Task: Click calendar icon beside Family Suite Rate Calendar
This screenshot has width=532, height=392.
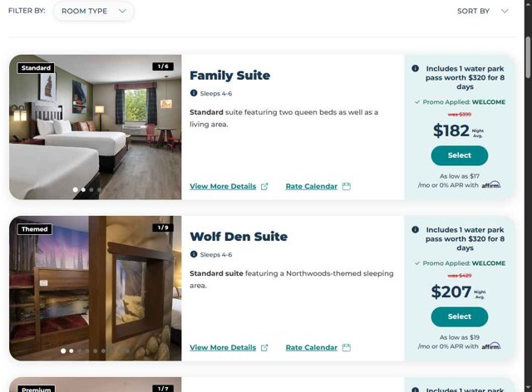Action: click(346, 186)
